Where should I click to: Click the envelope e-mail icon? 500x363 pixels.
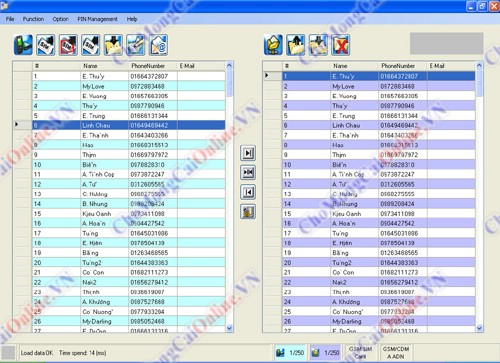click(158, 45)
